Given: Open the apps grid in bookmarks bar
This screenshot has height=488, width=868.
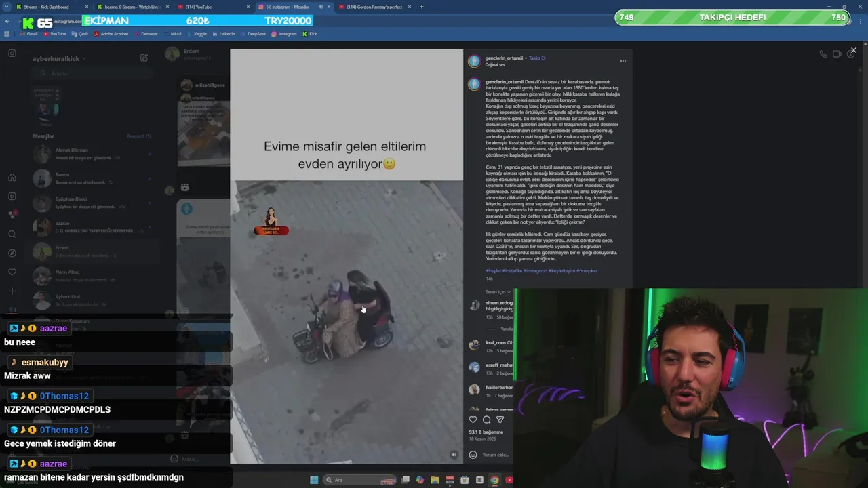Looking at the screenshot, I should (7, 33).
